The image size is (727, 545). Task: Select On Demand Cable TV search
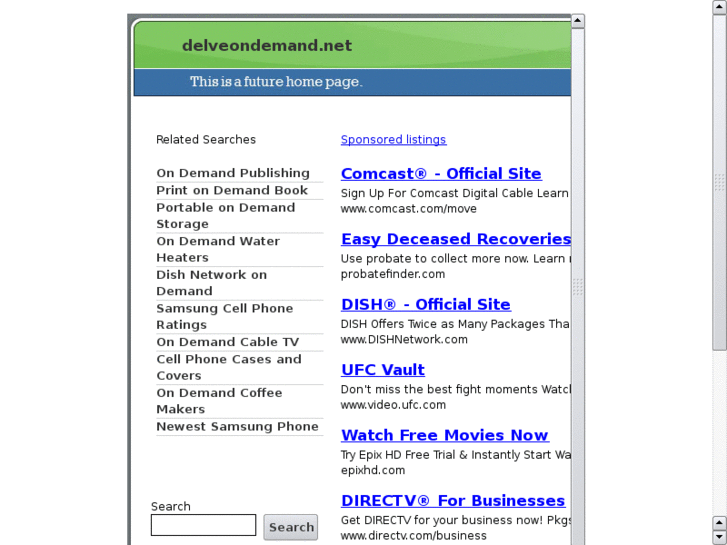tap(228, 342)
